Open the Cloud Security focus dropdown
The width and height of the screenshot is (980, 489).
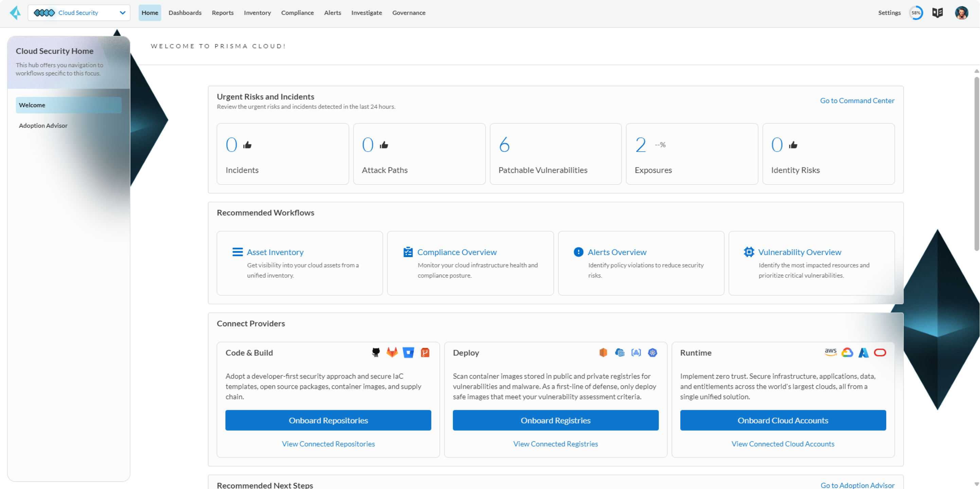79,13
